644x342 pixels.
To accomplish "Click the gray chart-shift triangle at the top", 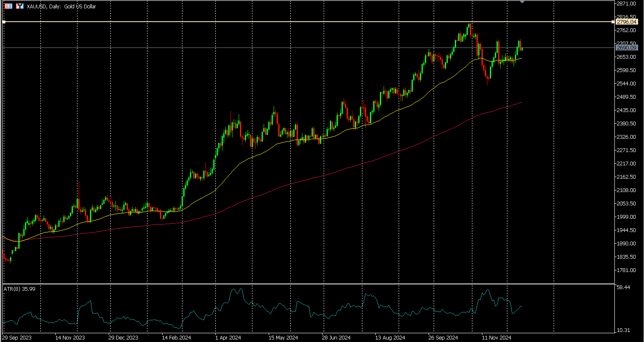I will [522, 2].
